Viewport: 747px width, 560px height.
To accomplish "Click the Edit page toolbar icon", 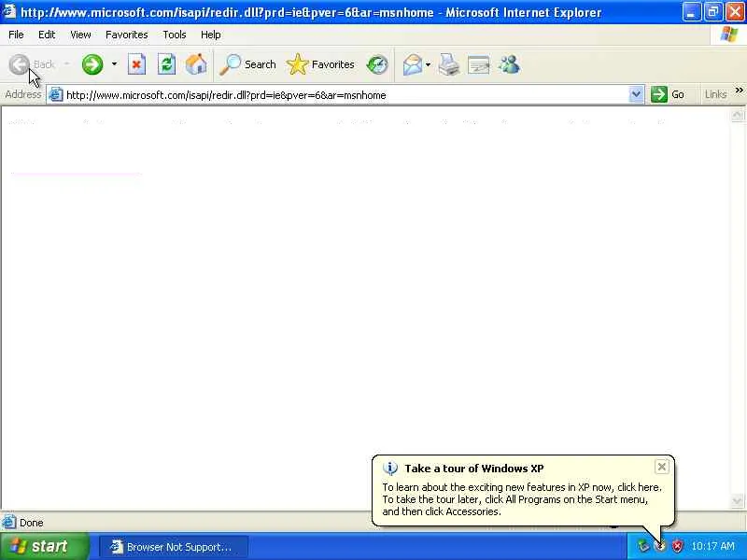I will tap(479, 64).
